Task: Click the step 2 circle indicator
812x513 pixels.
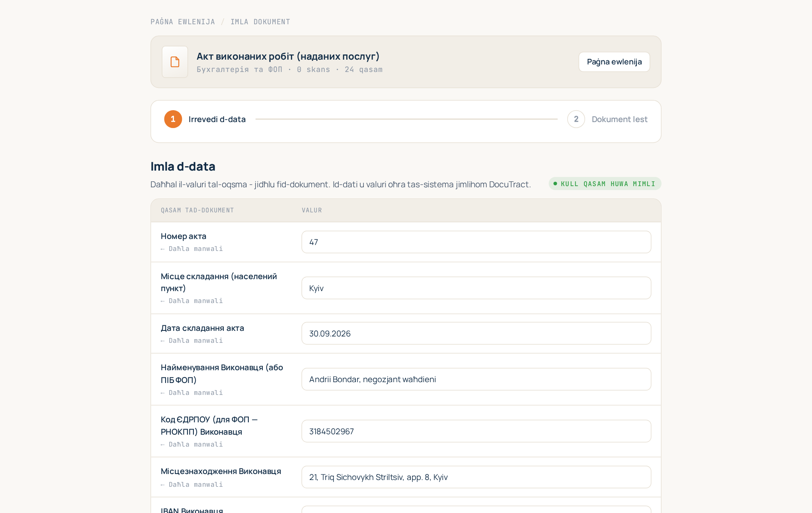Action: point(576,119)
